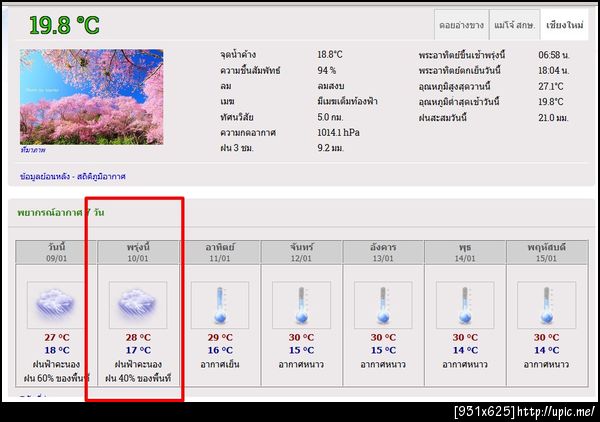The image size is (600, 422).
Task: Click the thermometer icon for อังคาร 13/01
Action: pyautogui.click(x=383, y=305)
